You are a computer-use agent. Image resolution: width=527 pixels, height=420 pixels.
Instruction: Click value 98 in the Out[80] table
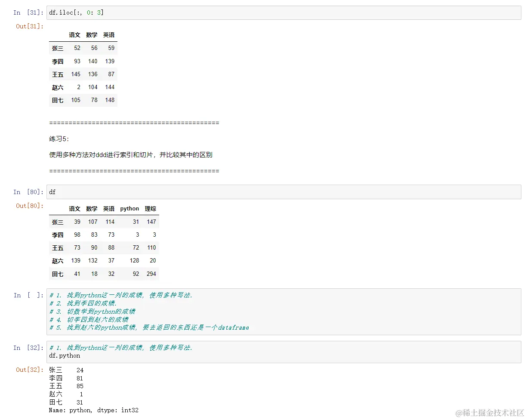pos(77,235)
